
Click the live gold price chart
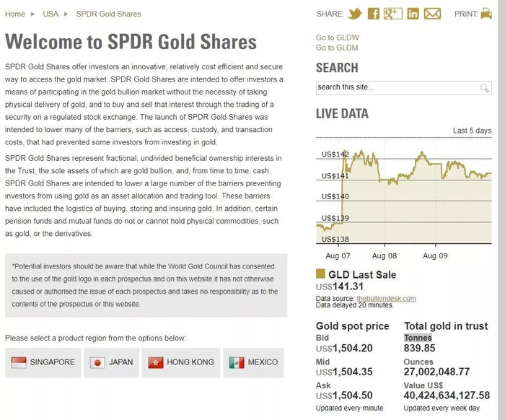(403, 195)
